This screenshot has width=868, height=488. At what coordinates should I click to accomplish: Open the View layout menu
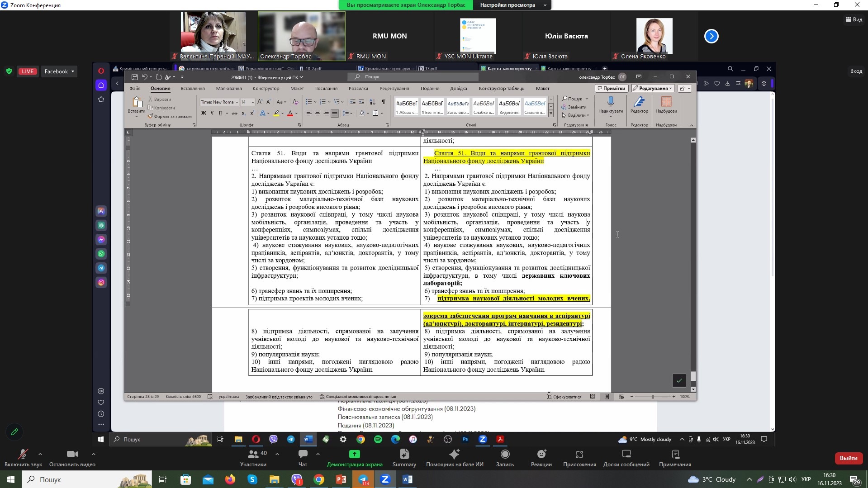[854, 19]
